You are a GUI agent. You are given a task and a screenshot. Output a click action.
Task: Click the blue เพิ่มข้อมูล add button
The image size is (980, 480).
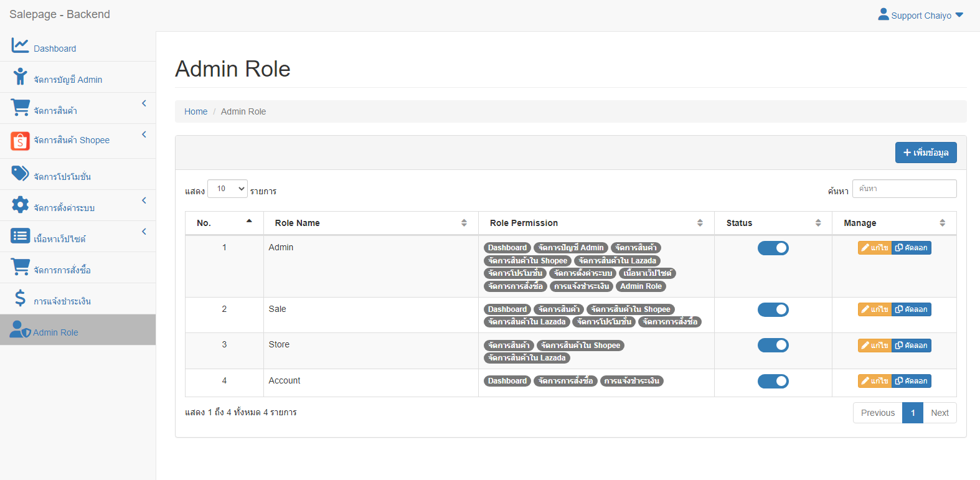coord(925,153)
